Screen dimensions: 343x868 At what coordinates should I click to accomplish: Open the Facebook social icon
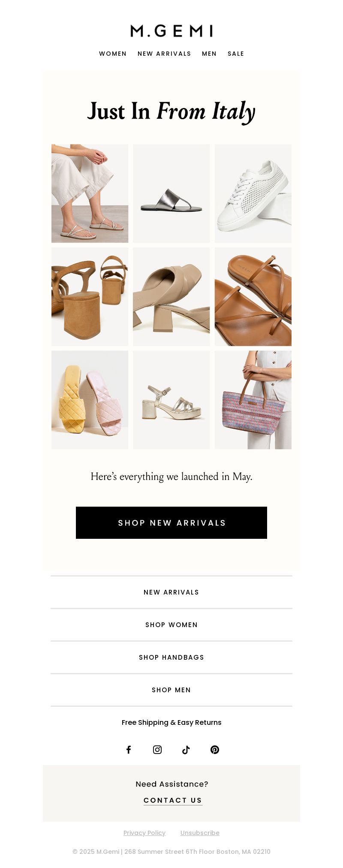pos(129,750)
